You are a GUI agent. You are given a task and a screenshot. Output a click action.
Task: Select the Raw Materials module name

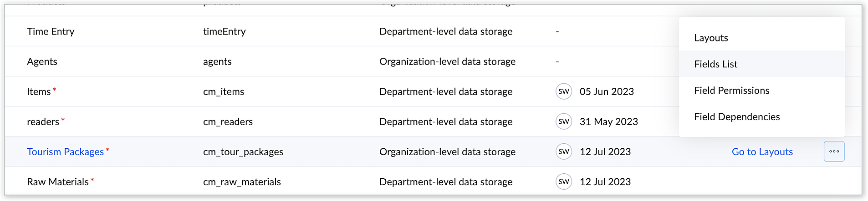tap(57, 182)
